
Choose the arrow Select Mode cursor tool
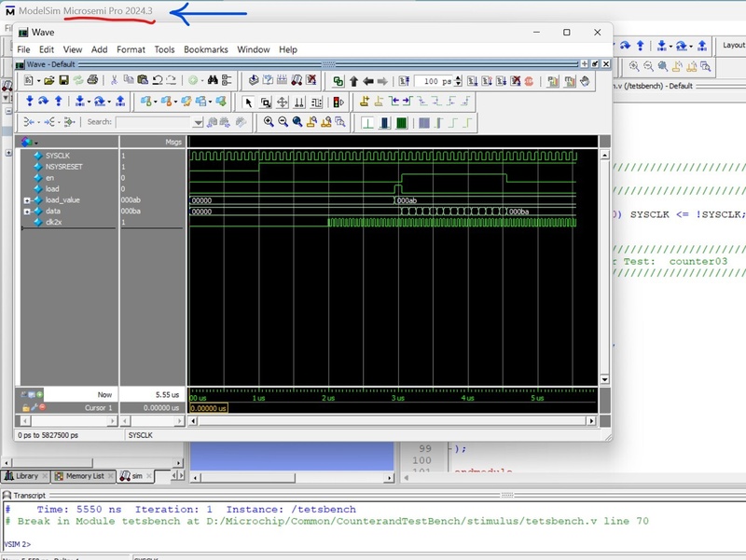coord(248,102)
